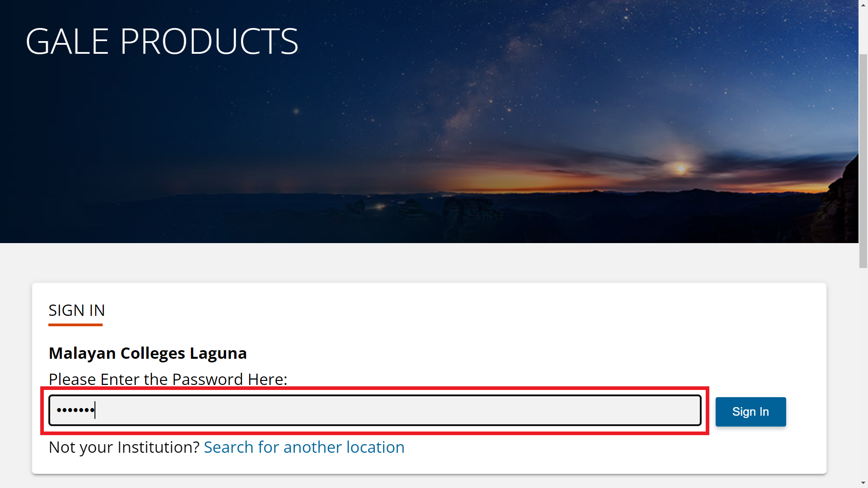
Task: Select the SIGN IN heading tab
Action: (77, 310)
